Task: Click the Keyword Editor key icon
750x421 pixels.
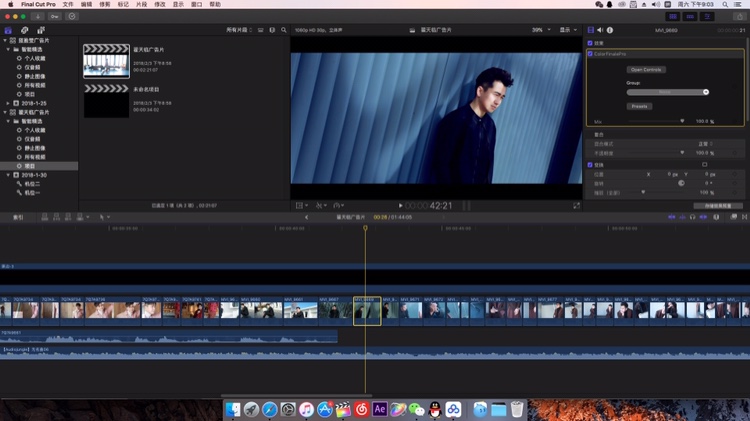Action: pyautogui.click(x=54, y=17)
